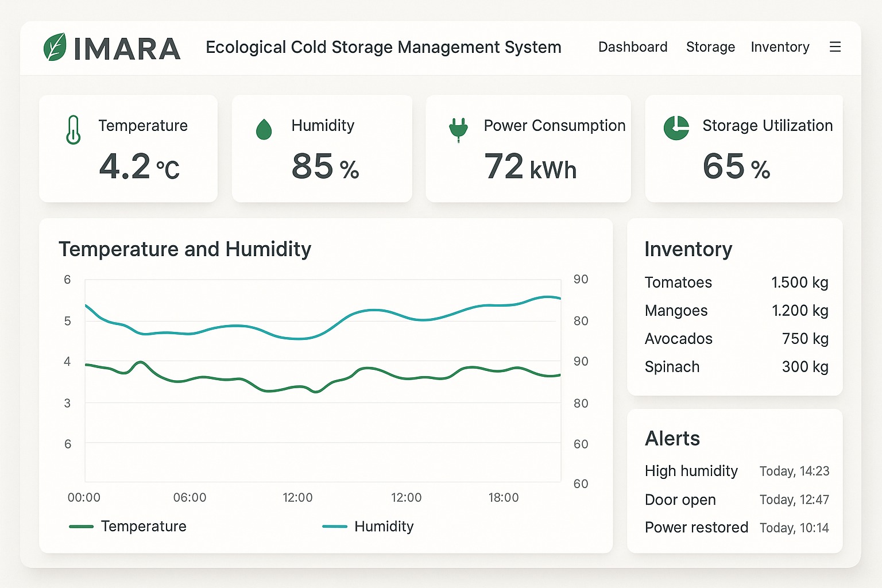Click the Alerts panel heading
The height and width of the screenshot is (588, 882).
(x=672, y=439)
